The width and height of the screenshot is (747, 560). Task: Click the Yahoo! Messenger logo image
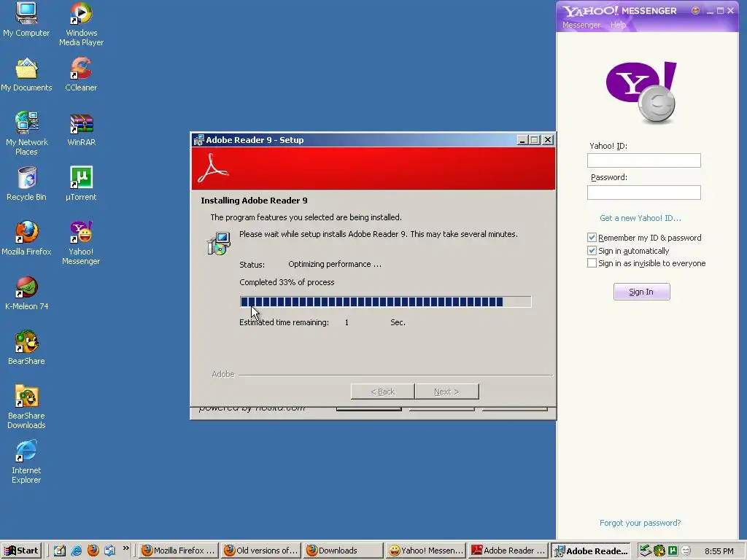[642, 92]
